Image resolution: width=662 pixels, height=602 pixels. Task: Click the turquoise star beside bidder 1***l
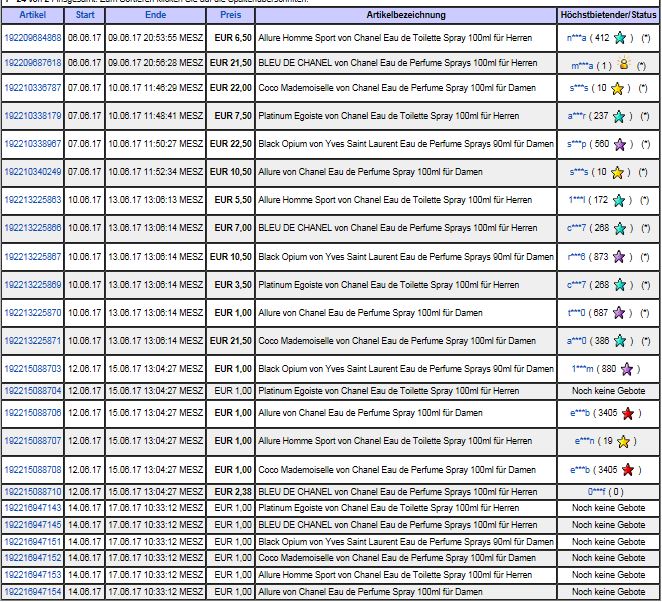pos(619,200)
